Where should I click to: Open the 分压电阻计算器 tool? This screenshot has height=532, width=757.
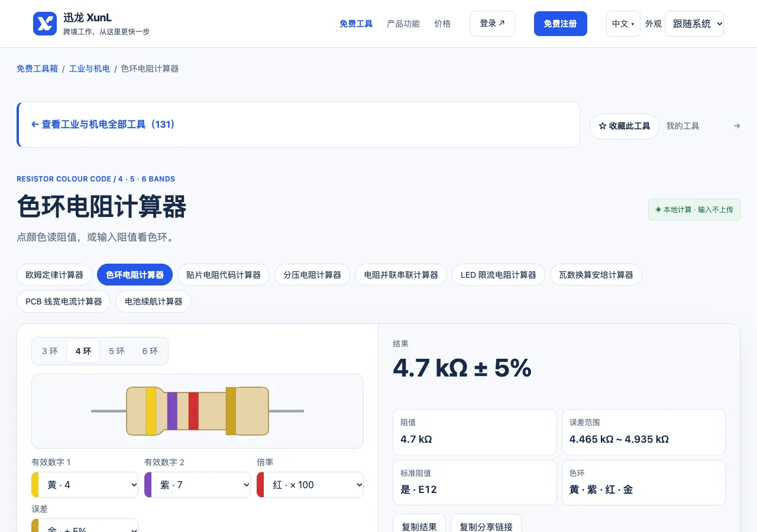click(x=312, y=275)
